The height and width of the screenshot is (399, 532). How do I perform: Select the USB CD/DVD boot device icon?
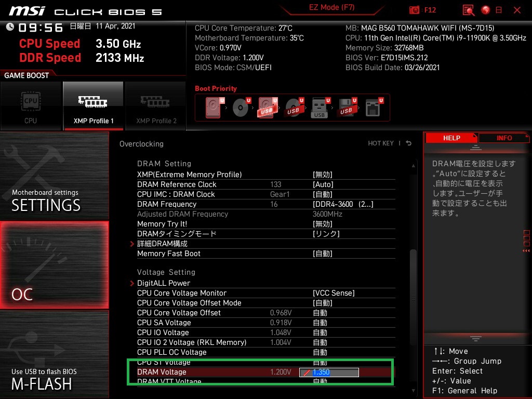point(294,108)
